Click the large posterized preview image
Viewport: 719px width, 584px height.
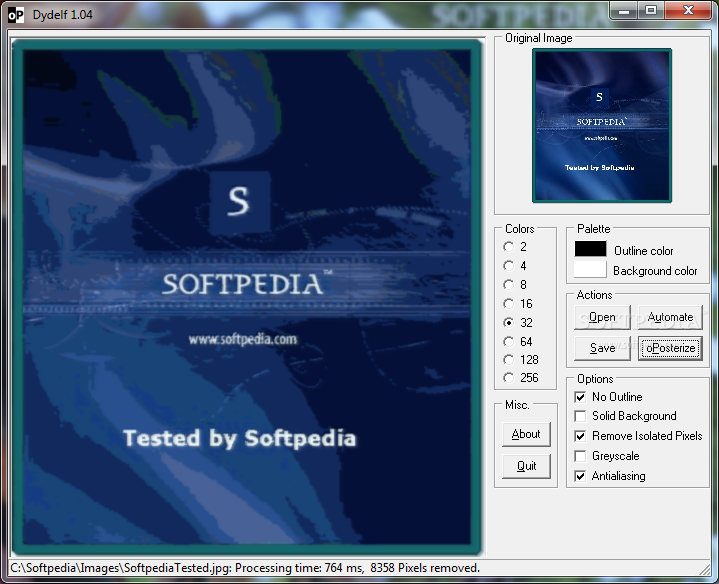[247, 297]
